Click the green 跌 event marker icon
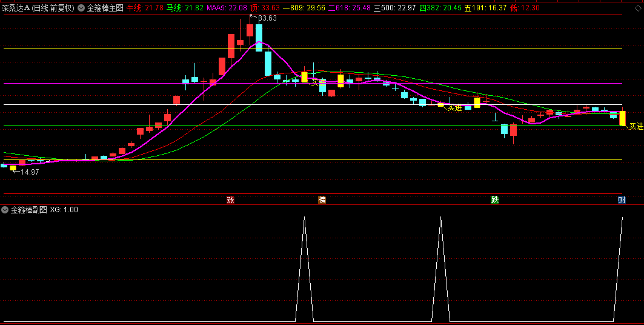Screen dimensions: 644x325 click(x=495, y=199)
